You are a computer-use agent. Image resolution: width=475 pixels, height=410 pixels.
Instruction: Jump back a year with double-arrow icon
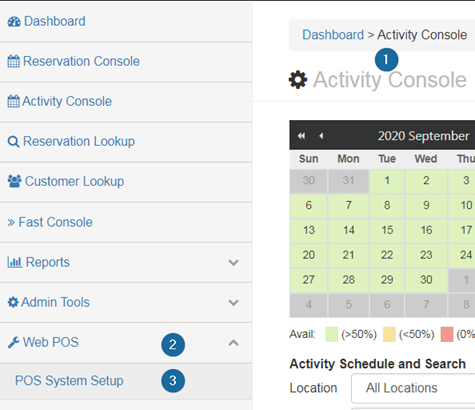[x=301, y=136]
